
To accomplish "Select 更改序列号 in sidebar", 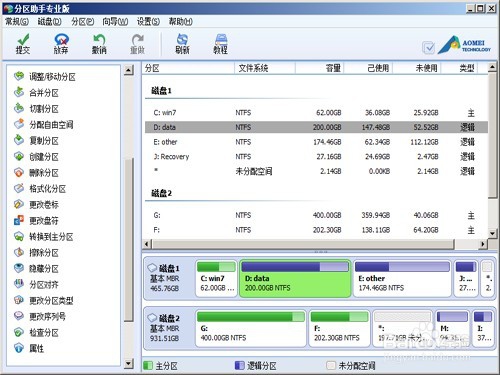I will (40, 316).
